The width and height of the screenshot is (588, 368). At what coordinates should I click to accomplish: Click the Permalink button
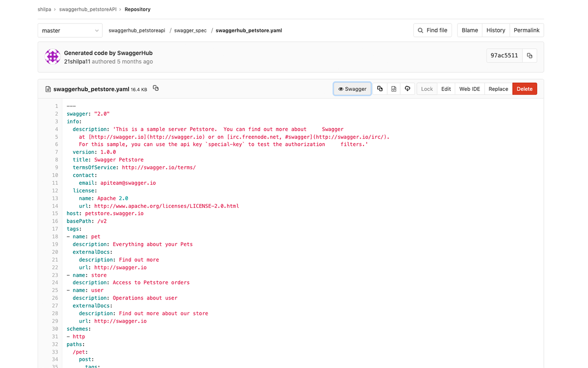pos(526,30)
